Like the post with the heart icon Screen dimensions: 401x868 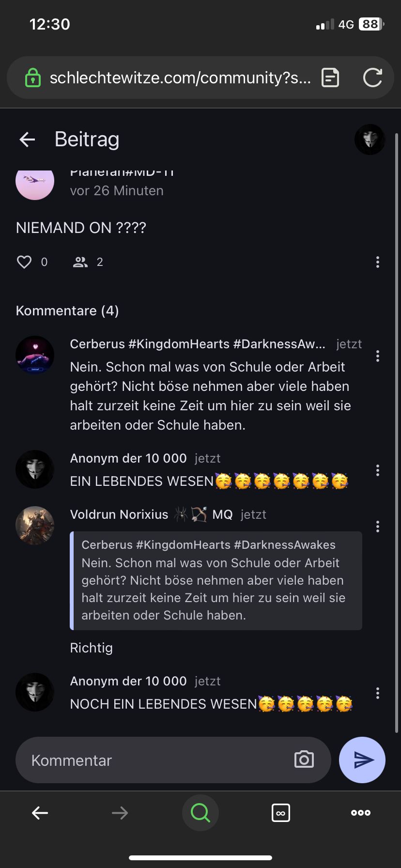pyautogui.click(x=24, y=262)
